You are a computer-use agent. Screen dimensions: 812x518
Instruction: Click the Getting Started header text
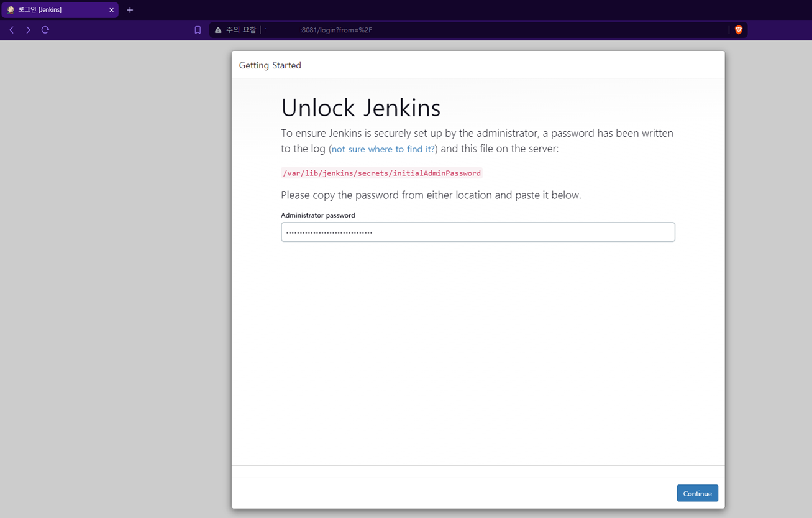270,65
